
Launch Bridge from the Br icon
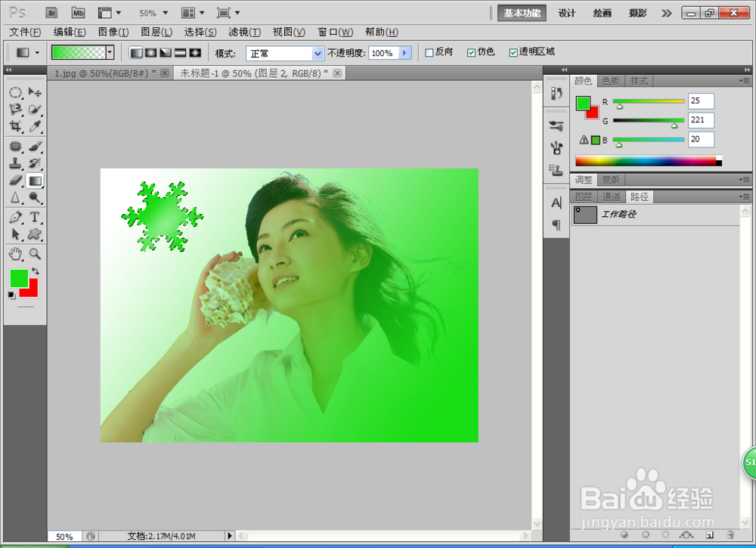[x=51, y=13]
